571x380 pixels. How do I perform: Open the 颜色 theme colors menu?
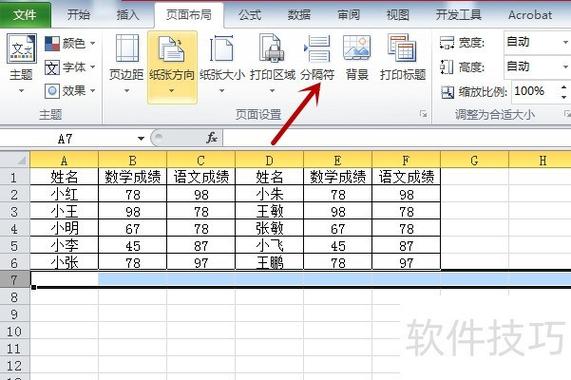click(x=70, y=43)
